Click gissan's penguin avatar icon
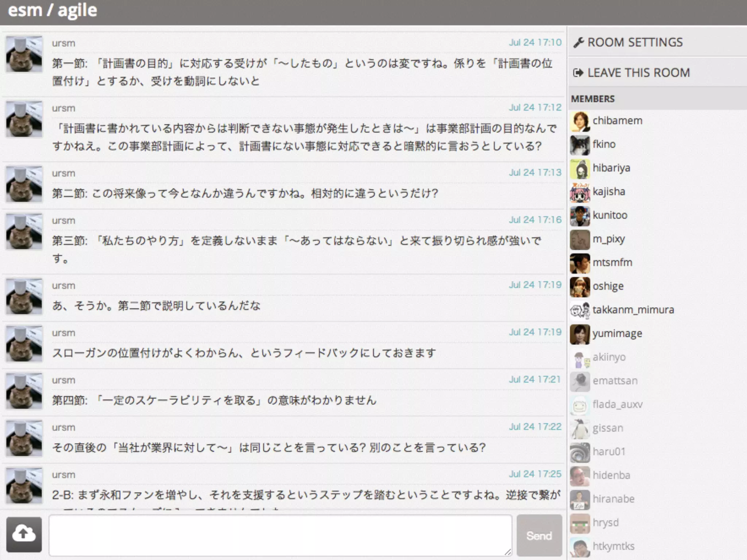Screen dimensions: 747x560 [580, 428]
